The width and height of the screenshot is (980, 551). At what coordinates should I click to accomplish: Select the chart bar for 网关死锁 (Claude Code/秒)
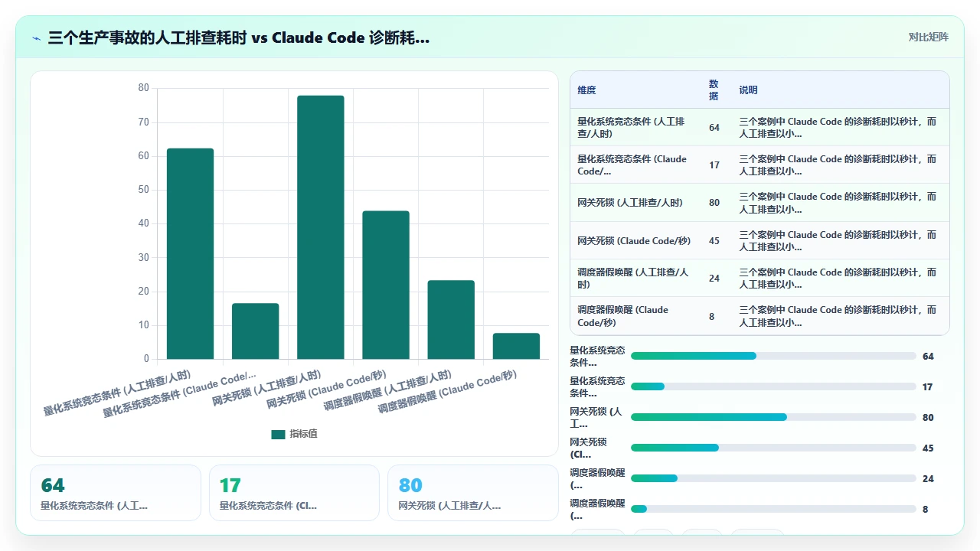point(386,285)
